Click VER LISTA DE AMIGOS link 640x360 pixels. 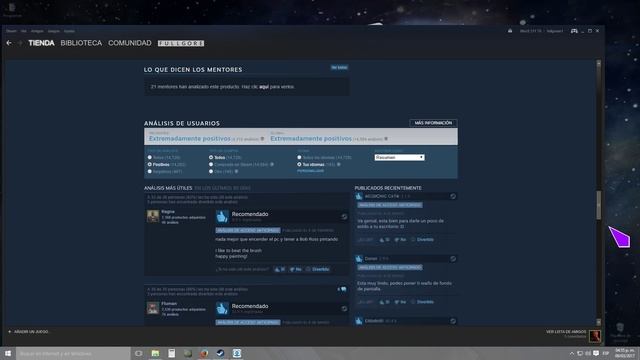[566, 332]
